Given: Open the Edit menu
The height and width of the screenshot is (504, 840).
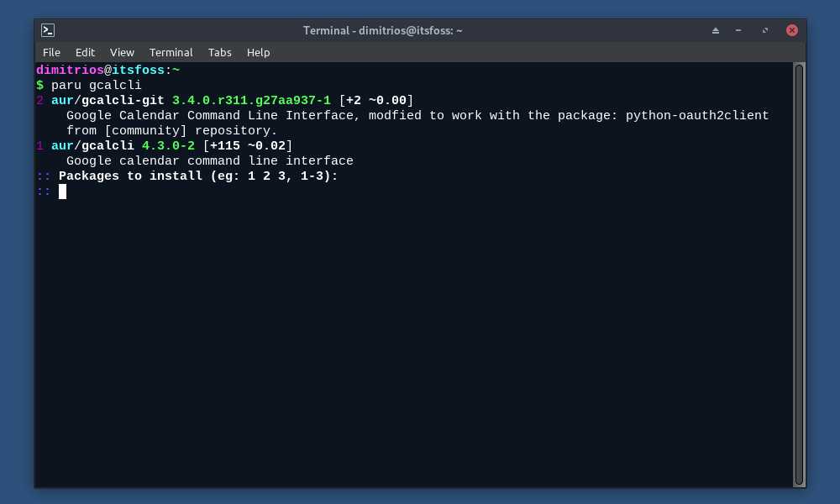Looking at the screenshot, I should click(x=85, y=52).
